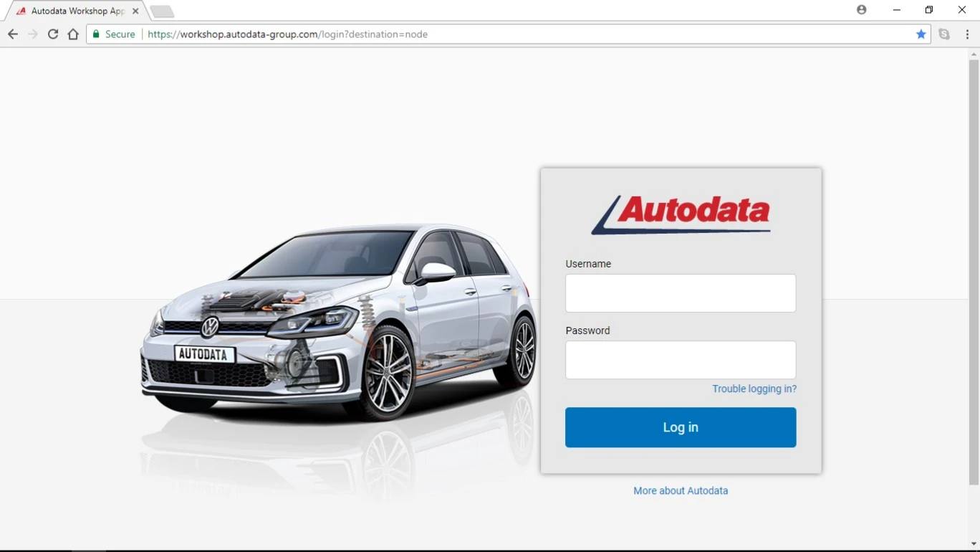
Task: Open the browser home page
Action: coord(72,34)
